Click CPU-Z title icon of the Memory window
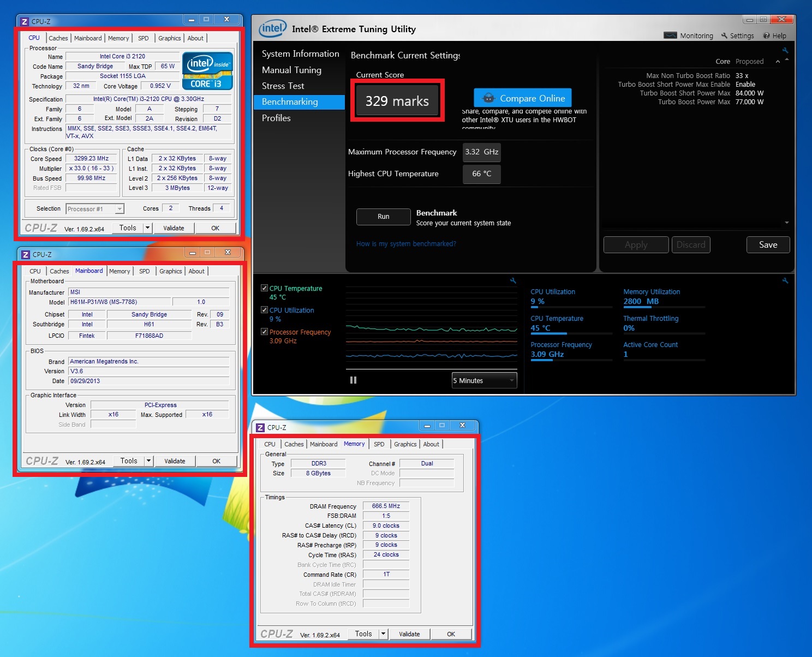This screenshot has height=657, width=812. tap(260, 428)
